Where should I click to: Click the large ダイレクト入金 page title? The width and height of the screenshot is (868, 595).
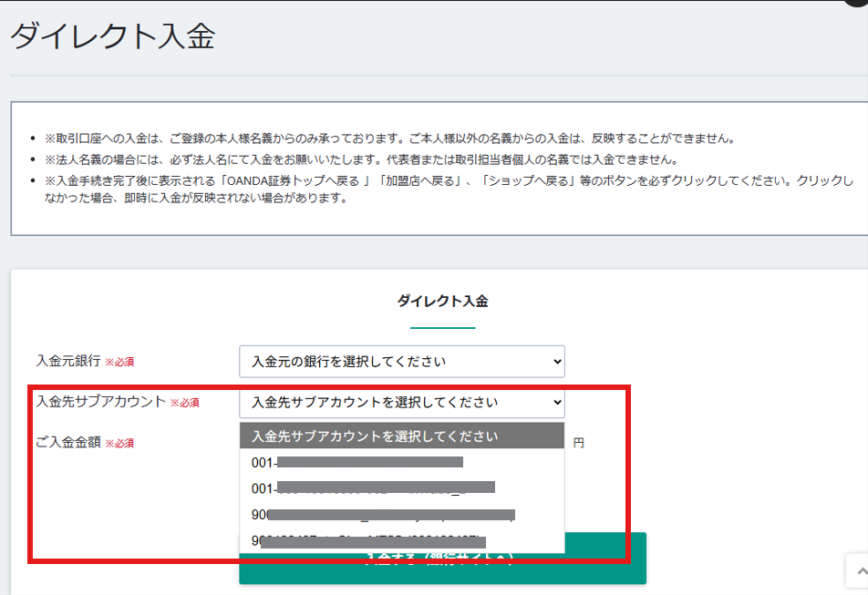[113, 37]
